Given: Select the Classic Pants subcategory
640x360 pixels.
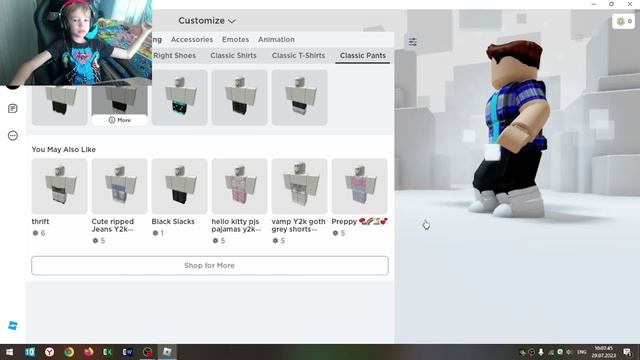Looking at the screenshot, I should (363, 55).
